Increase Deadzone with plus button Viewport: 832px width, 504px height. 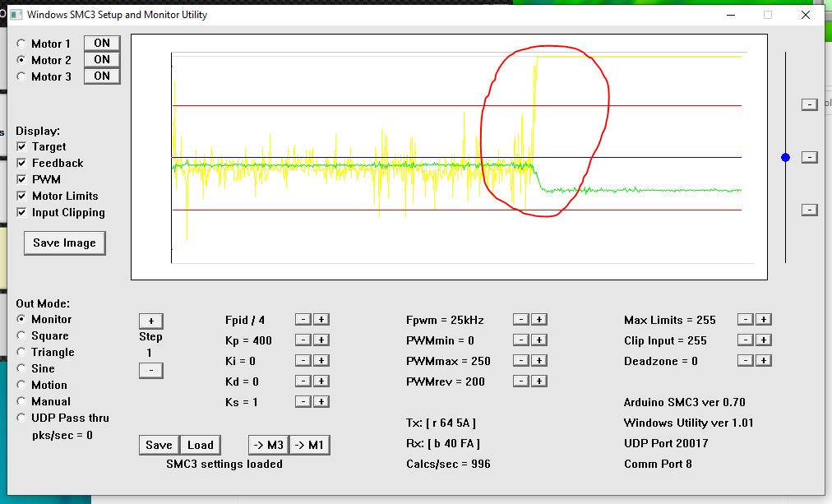[763, 360]
